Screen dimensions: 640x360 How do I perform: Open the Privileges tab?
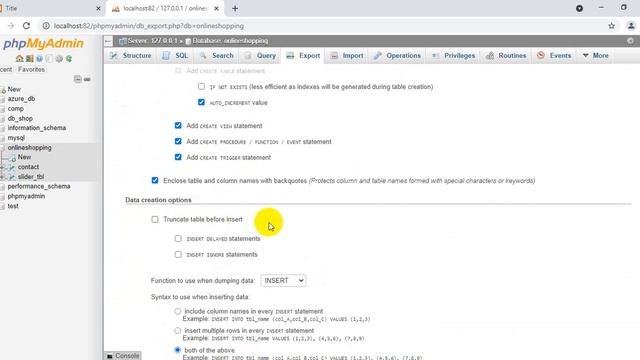pyautogui.click(x=453, y=56)
